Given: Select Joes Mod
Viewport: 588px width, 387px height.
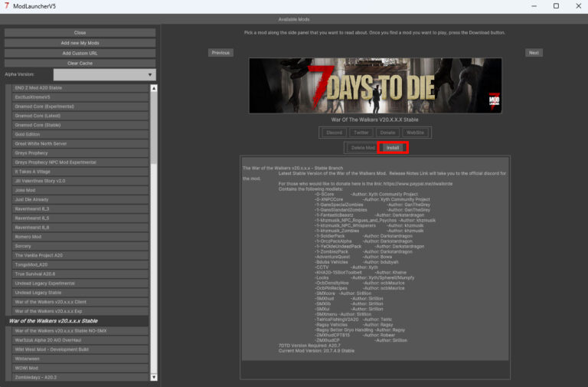Looking at the screenshot, I should coord(80,190).
